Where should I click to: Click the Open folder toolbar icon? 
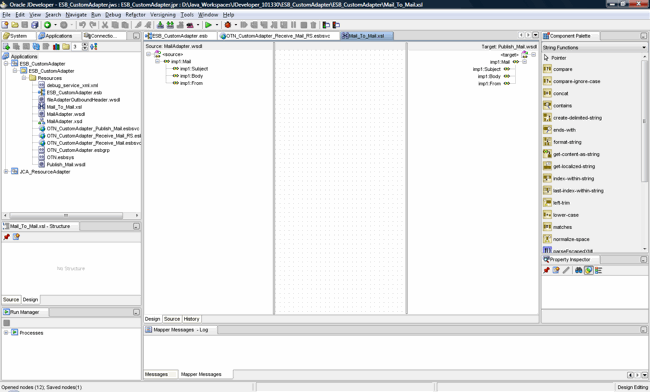click(15, 25)
